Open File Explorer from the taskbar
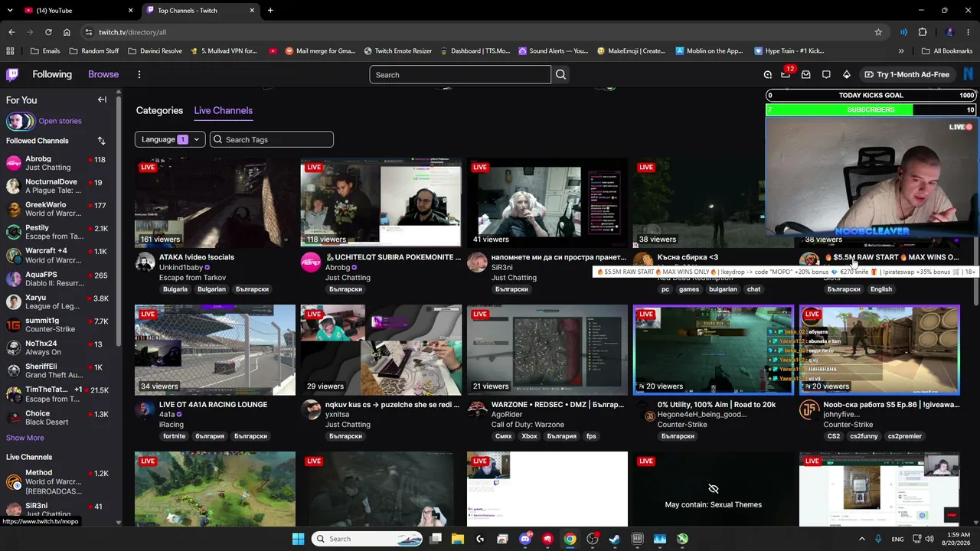Viewport: 980px width, 551px height. (458, 539)
